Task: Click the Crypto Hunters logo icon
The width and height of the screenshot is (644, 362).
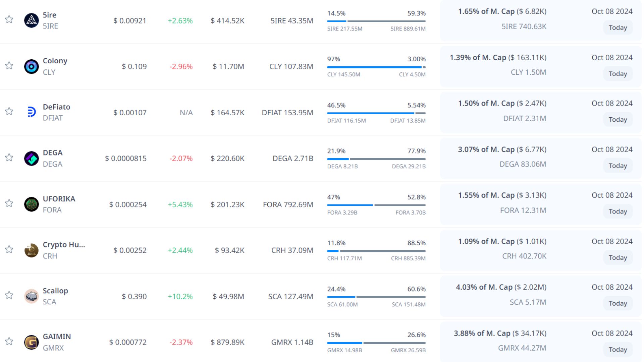Action: click(x=32, y=250)
